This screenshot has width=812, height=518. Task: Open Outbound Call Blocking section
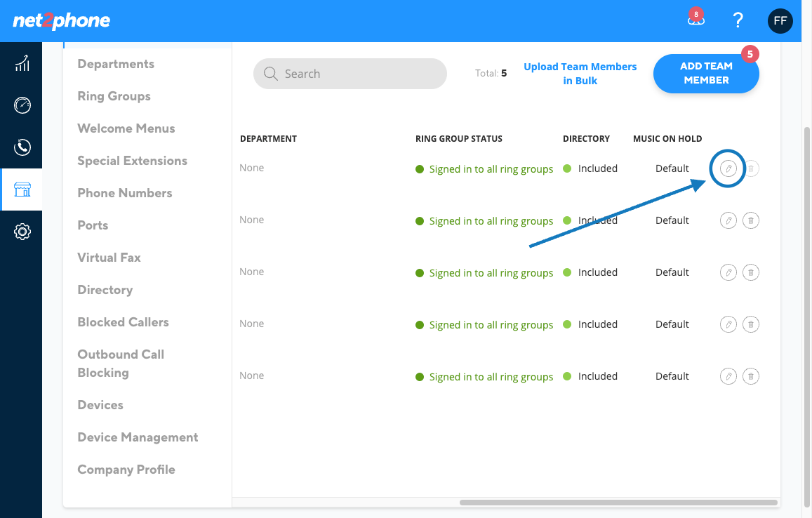click(121, 364)
